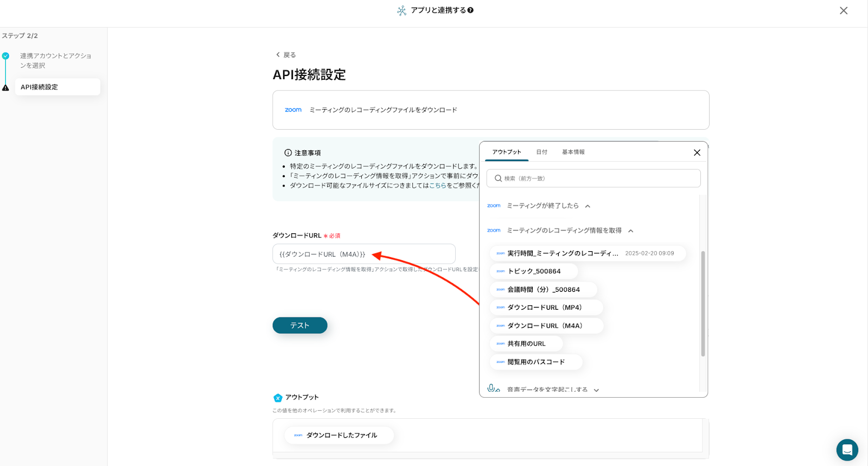
Task: Close the output picker popup panel
Action: point(697,152)
